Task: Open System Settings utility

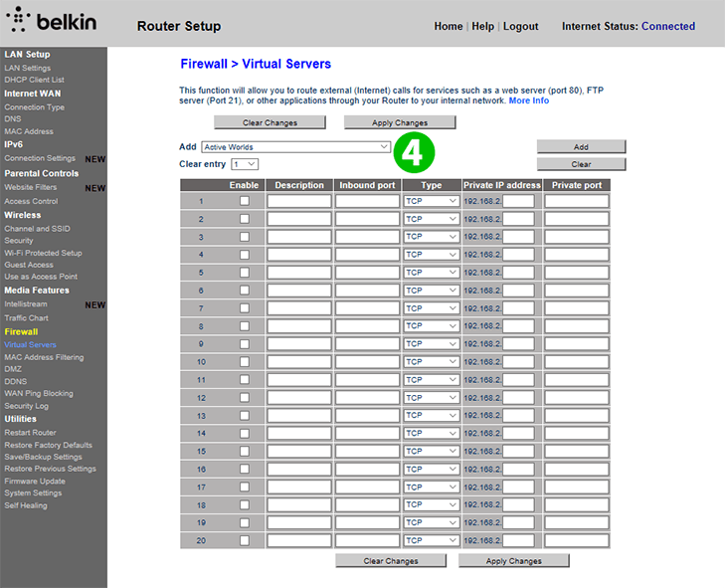Action: point(33,493)
